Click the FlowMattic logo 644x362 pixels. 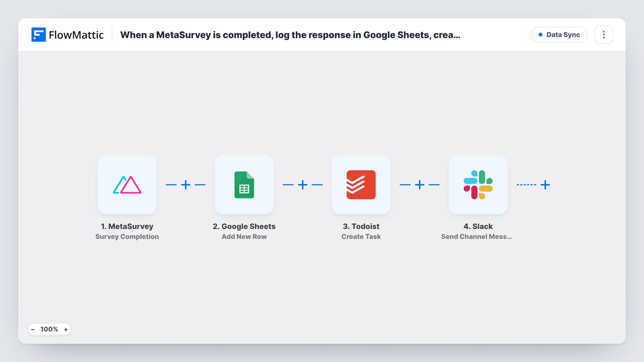tap(67, 35)
